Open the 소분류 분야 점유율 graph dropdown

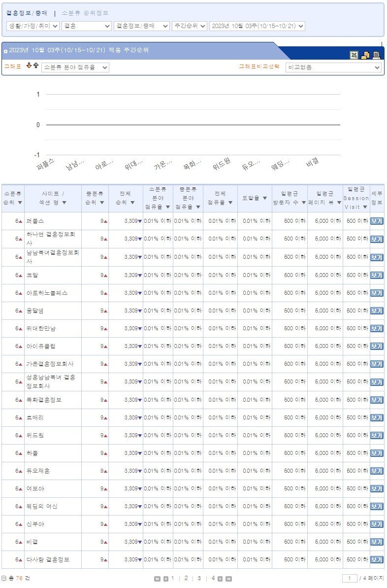(x=75, y=68)
